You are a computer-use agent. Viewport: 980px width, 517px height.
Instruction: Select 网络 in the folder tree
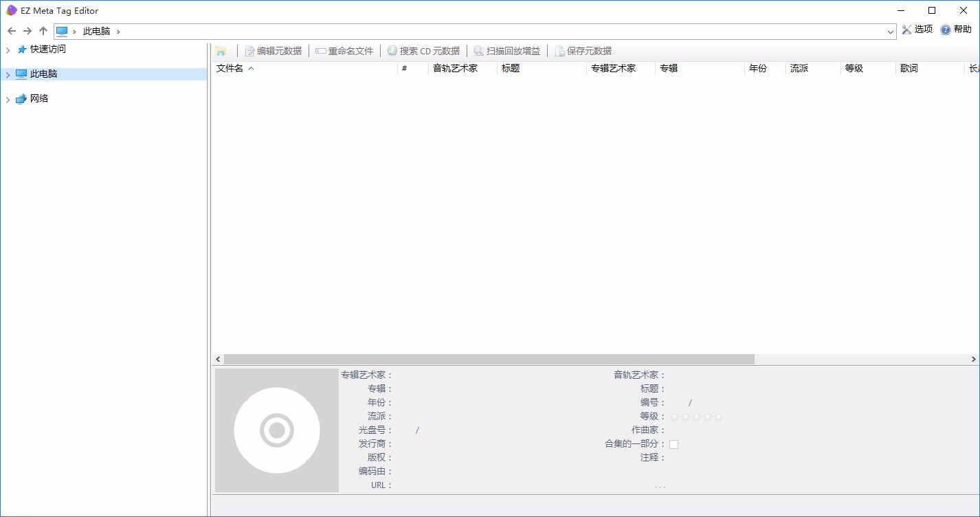click(x=39, y=99)
